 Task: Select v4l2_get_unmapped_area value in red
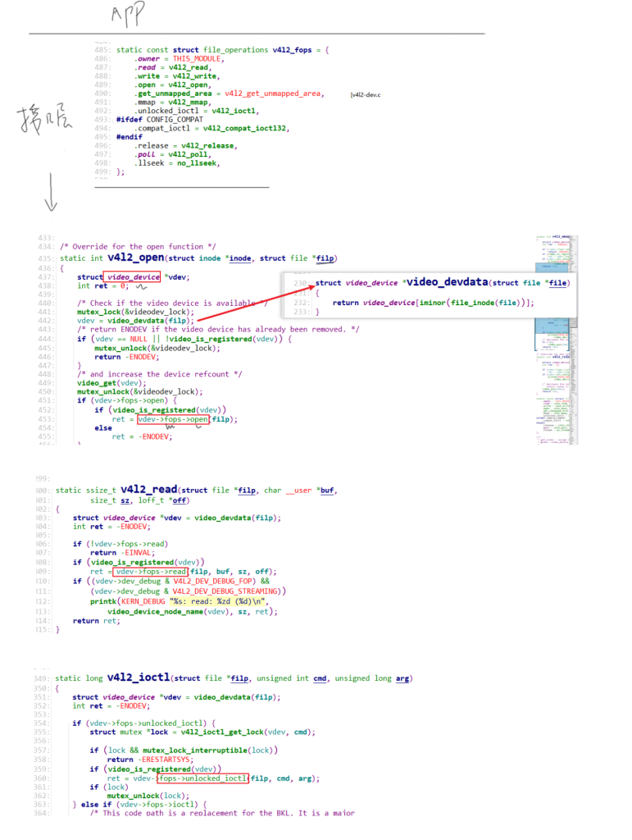click(273, 94)
